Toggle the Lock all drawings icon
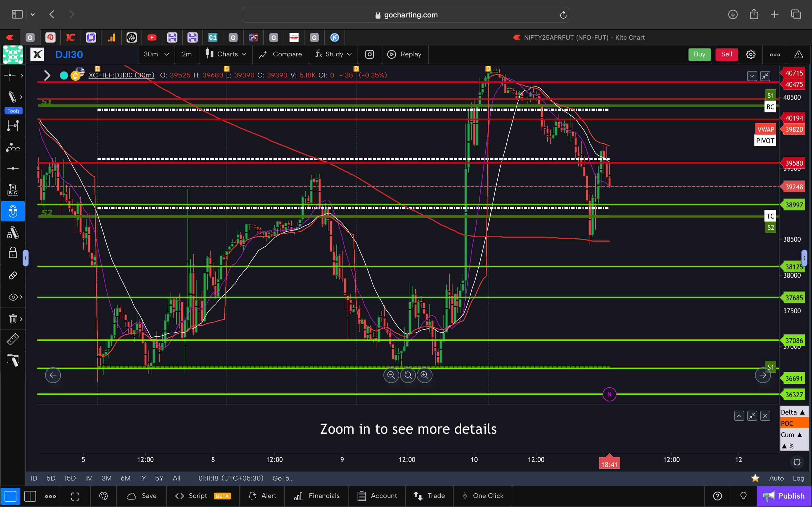This screenshot has height=507, width=812. [12, 253]
